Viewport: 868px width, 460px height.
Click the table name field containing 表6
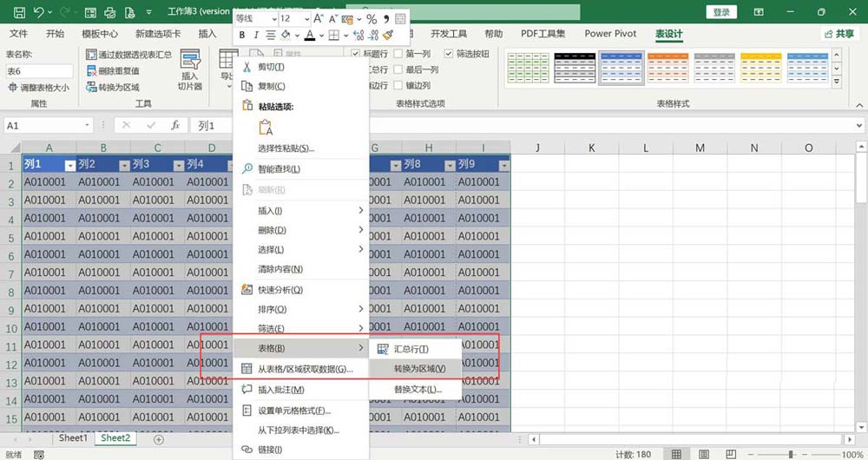coord(37,71)
